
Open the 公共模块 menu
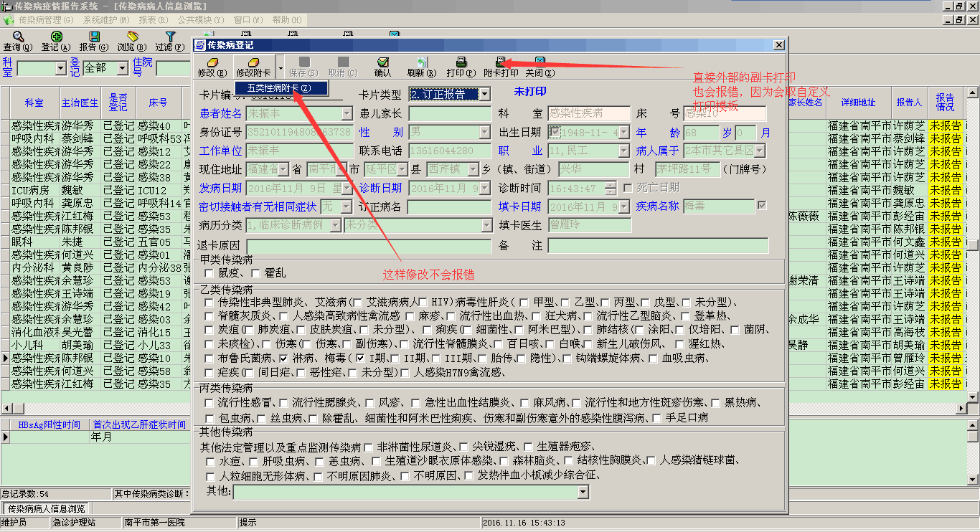pyautogui.click(x=202, y=19)
